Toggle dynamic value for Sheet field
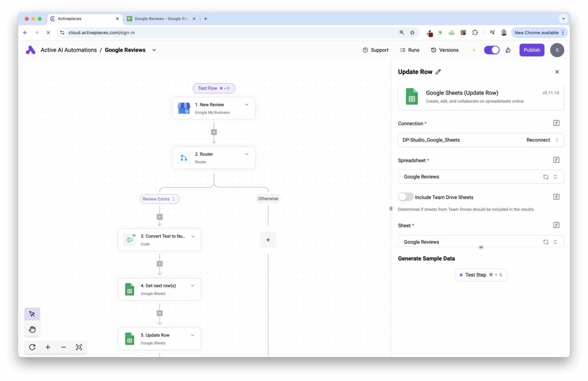 tap(556, 225)
